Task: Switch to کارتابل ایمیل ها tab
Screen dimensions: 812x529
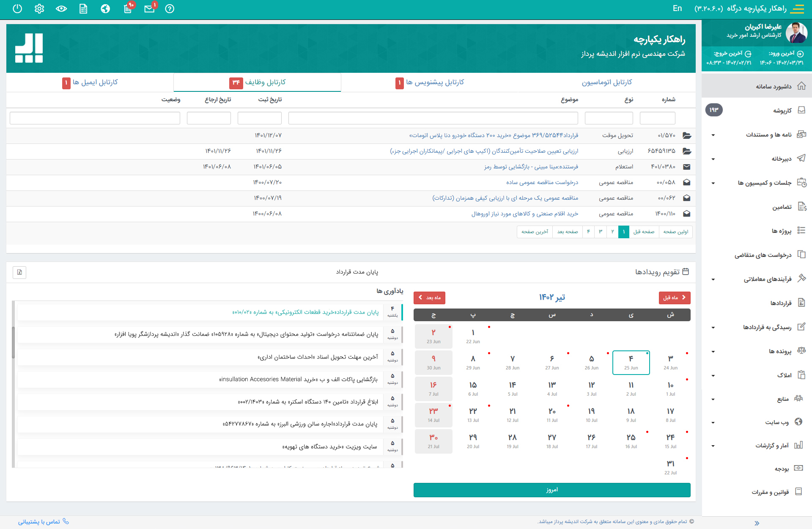Action: pyautogui.click(x=95, y=82)
